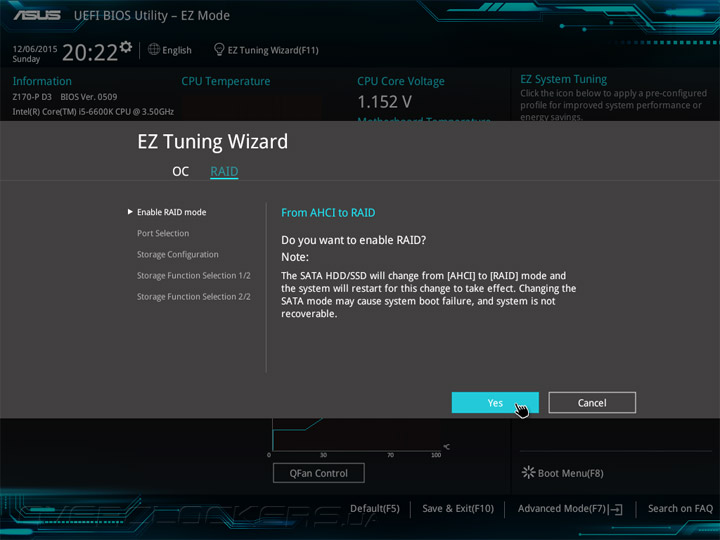Screen dimensions: 720x540
Task: Click the English language selector
Action: point(177,50)
